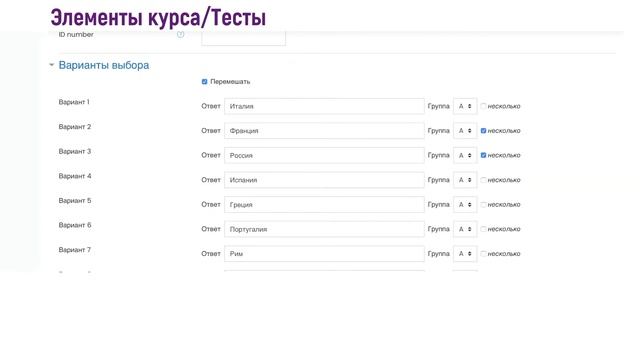Uncheck the Перемешать checkbox
The width and height of the screenshot is (640, 360).
204,82
